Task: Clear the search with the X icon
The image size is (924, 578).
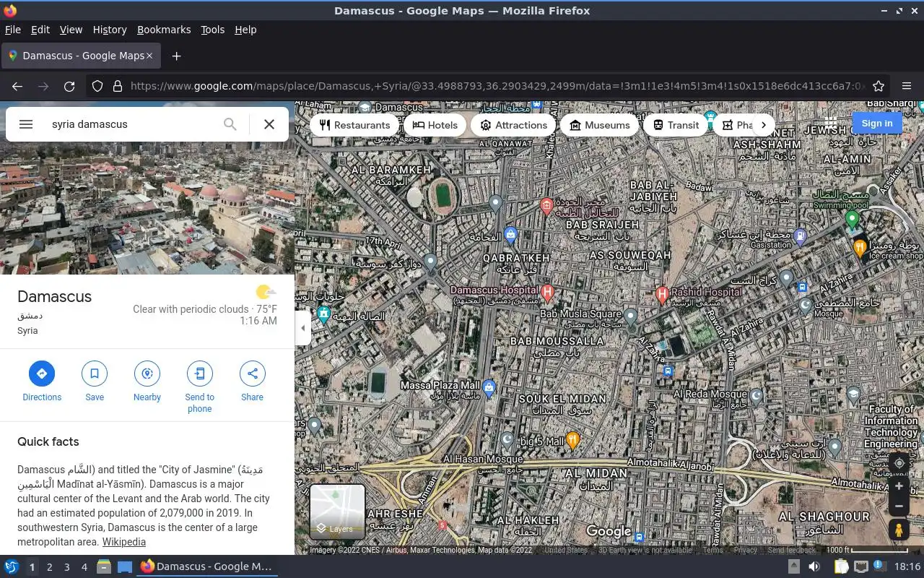Action: point(269,124)
